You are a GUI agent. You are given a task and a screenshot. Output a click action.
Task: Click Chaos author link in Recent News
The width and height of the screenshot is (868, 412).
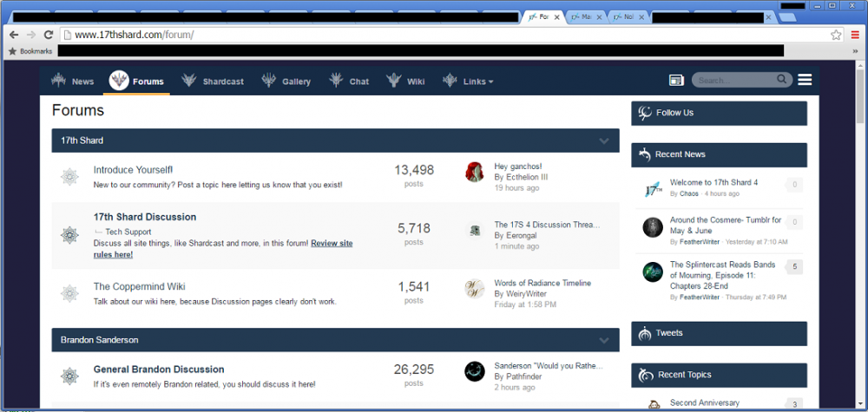(x=688, y=194)
